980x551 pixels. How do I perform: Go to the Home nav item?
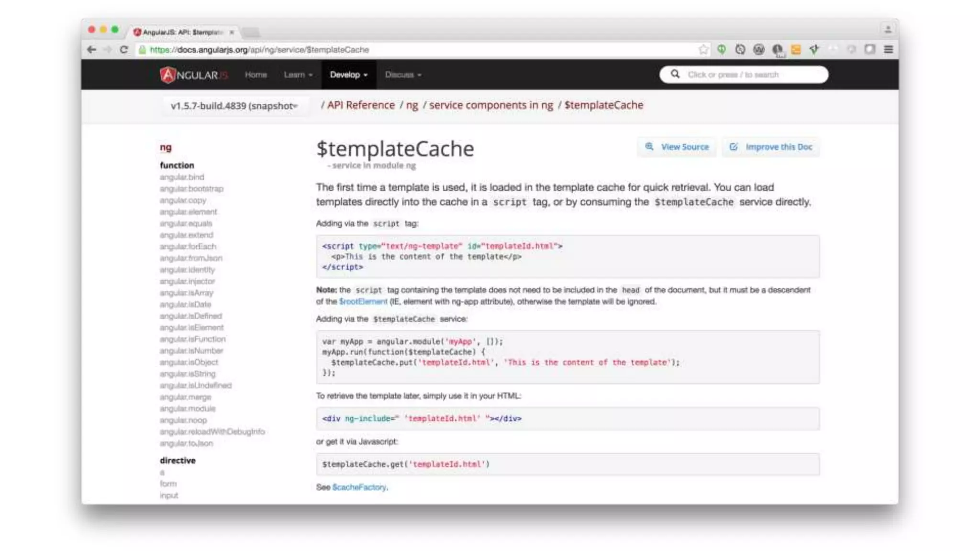pos(256,75)
